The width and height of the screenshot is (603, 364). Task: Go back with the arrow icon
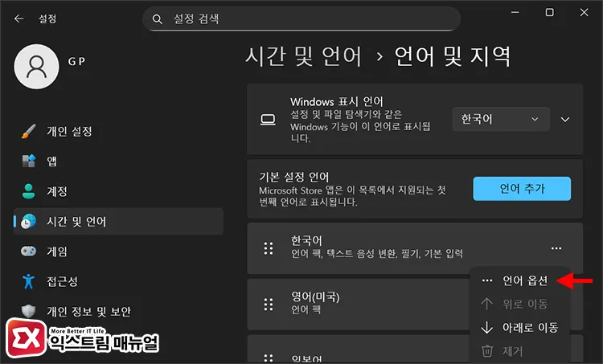pos(18,18)
